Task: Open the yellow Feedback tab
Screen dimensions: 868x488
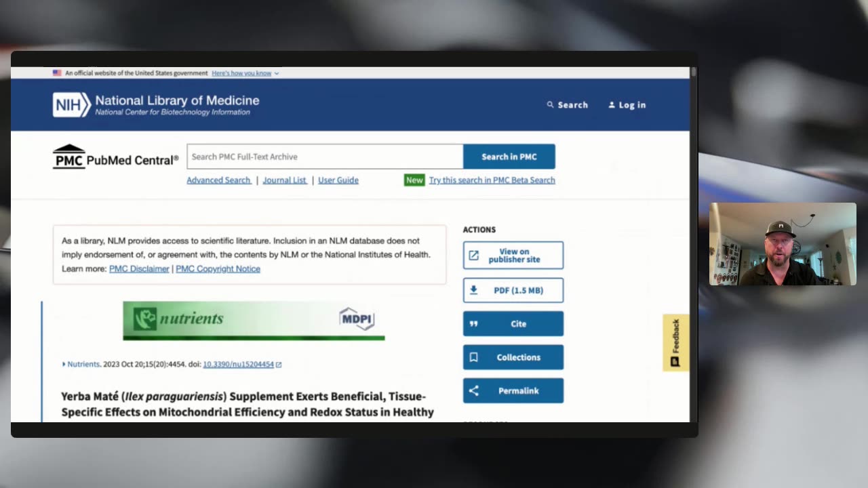Action: click(675, 342)
